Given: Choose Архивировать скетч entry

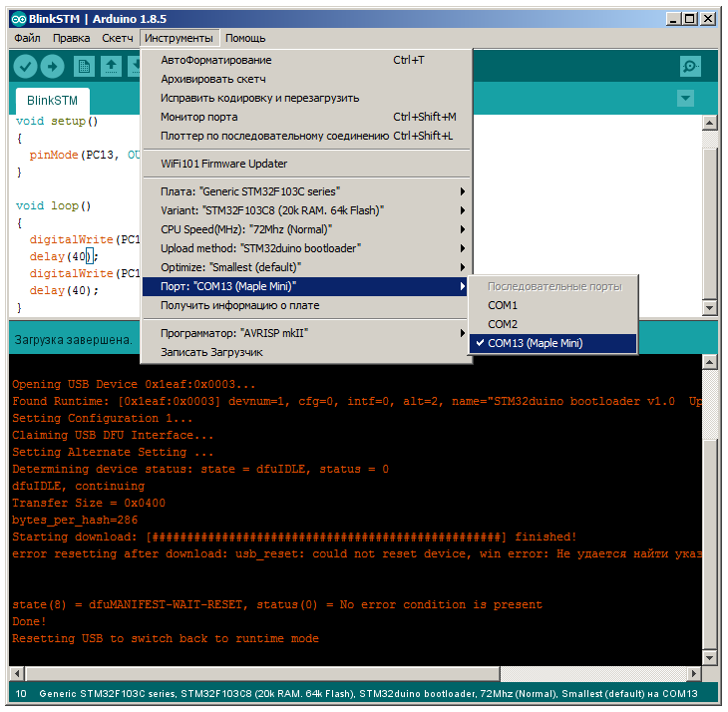Looking at the screenshot, I should coord(306,79).
